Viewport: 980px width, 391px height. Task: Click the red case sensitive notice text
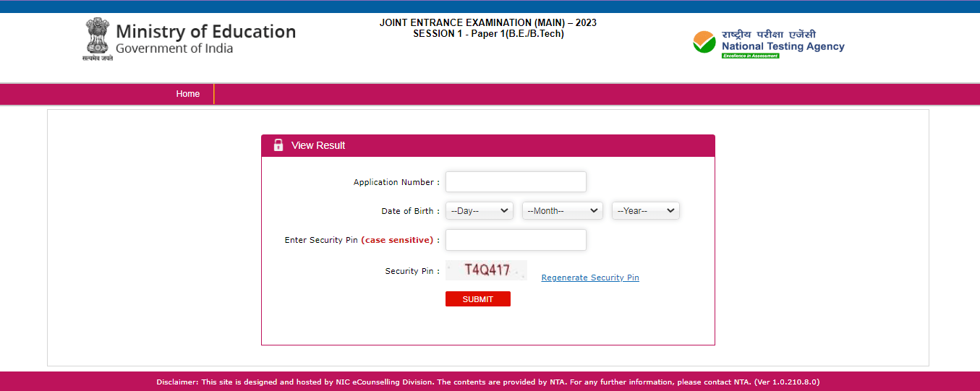pos(397,240)
